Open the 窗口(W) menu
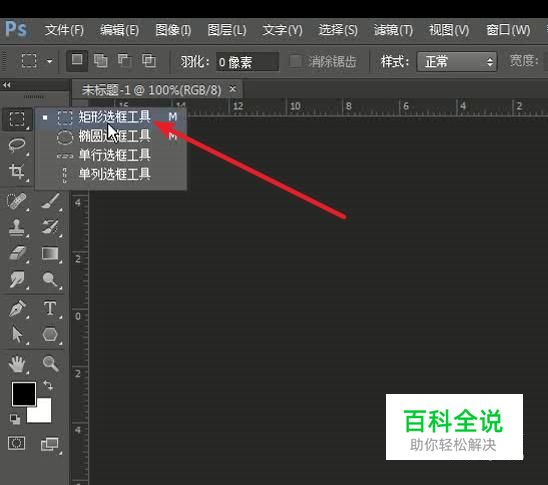Viewport: 548px width, 485px height. click(508, 30)
